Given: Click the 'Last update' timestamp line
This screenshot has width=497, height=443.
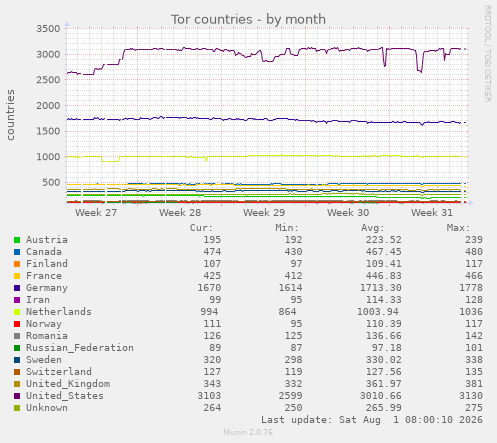Looking at the screenshot, I should [372, 420].
